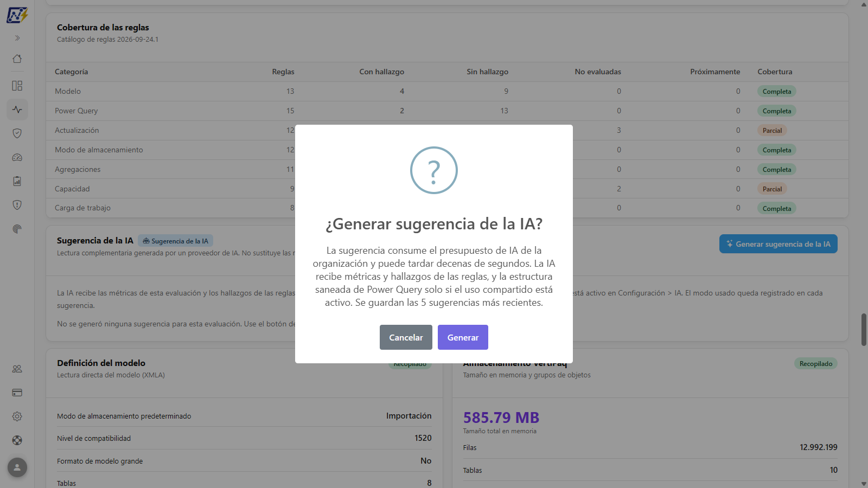Image resolution: width=868 pixels, height=488 pixels.
Task: Click the dialog's question mark icon
Action: point(434,170)
